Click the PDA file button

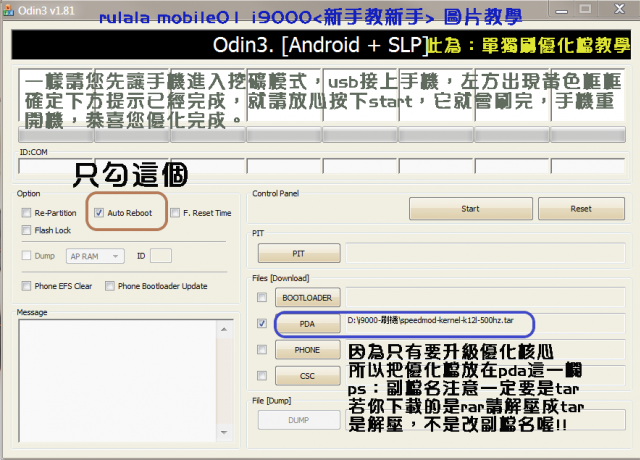click(307, 324)
